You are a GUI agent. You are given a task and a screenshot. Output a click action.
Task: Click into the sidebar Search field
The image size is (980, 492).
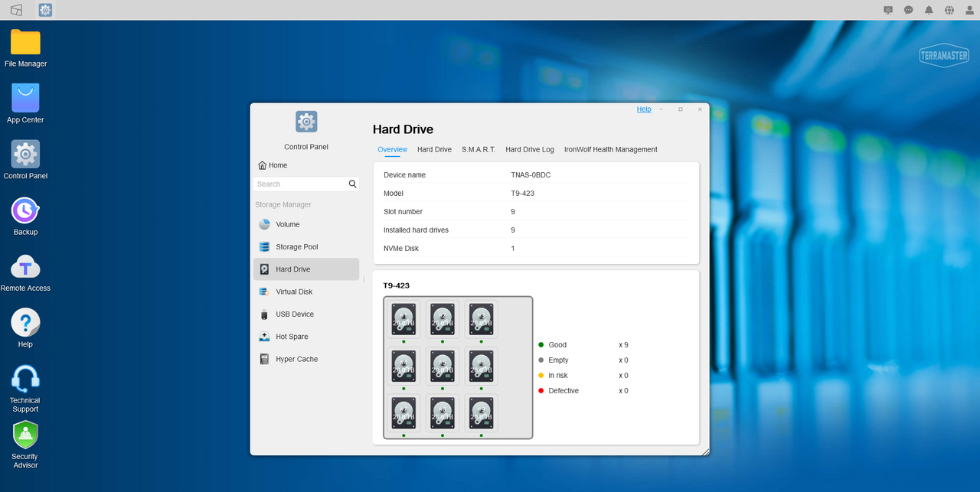coord(301,184)
